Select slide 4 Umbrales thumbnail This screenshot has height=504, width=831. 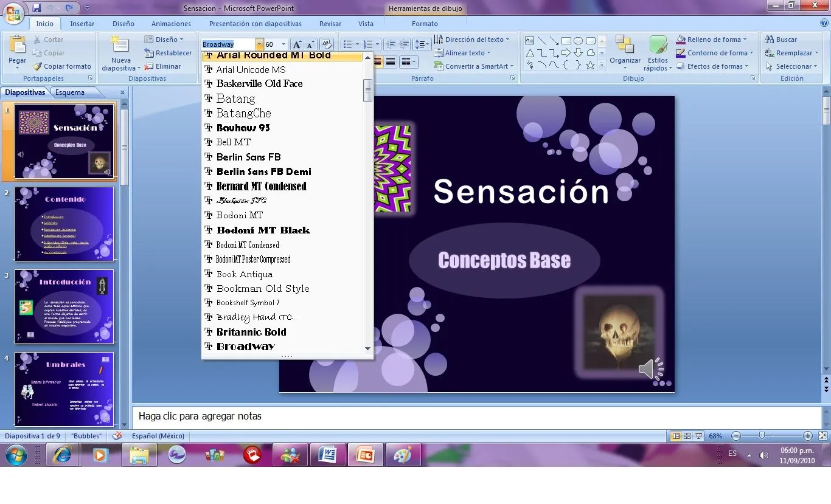64,389
